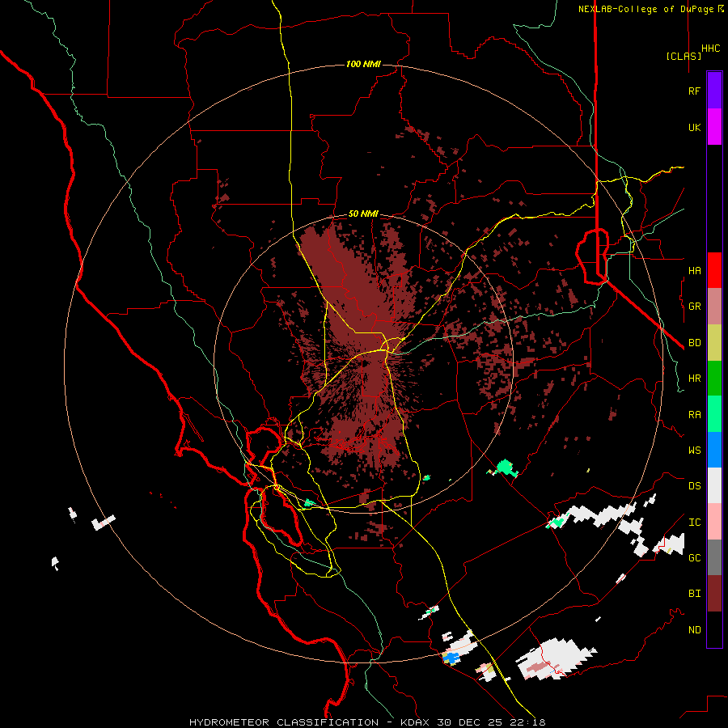Click the 50 NMI range ring label

(x=363, y=214)
